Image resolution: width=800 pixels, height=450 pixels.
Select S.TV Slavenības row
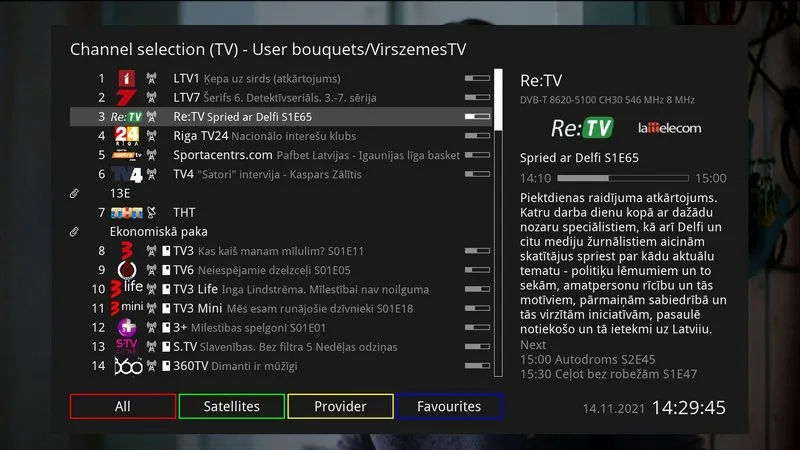(281, 346)
